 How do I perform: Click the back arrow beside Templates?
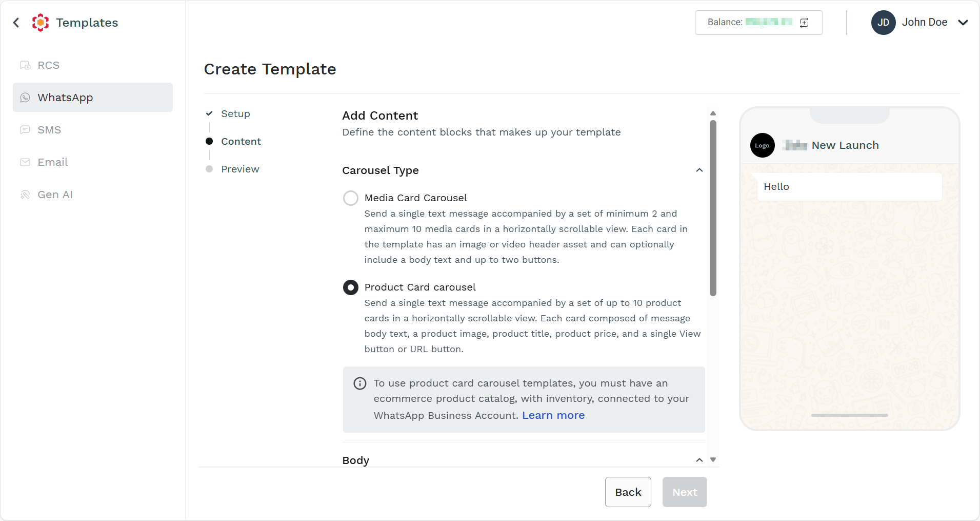point(16,23)
